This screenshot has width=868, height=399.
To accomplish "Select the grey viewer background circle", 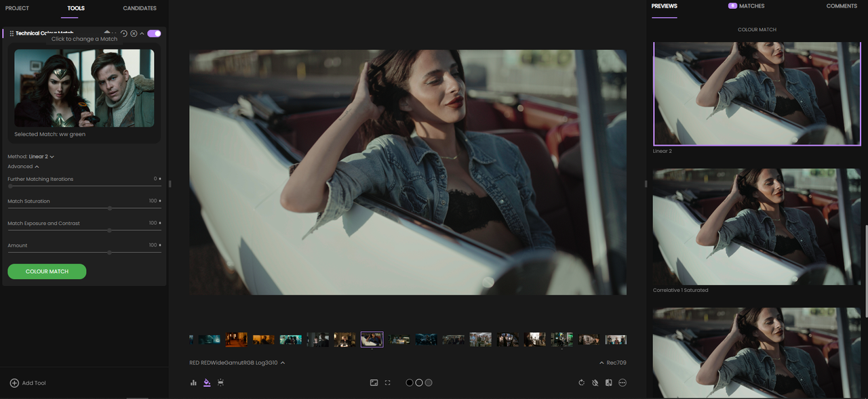I will 429,383.
